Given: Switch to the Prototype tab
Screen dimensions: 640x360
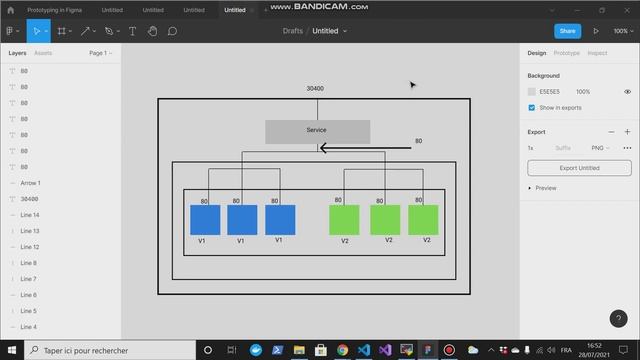Looking at the screenshot, I should (x=566, y=53).
